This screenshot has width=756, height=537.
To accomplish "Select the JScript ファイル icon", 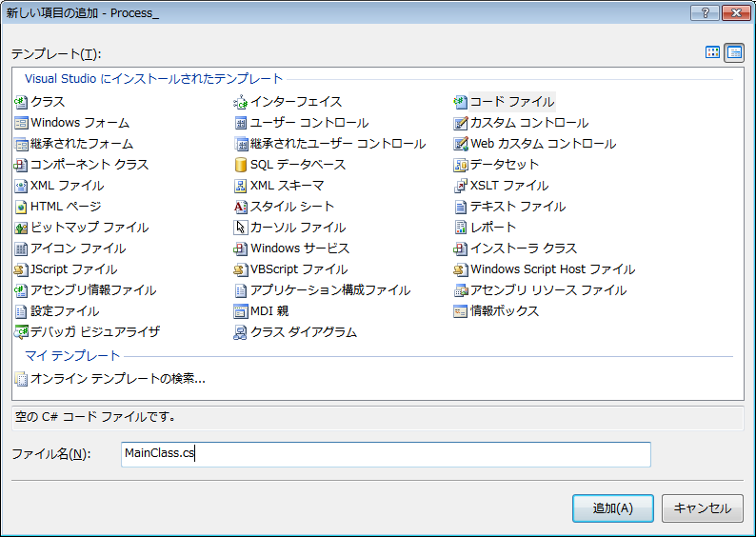I will tap(21, 269).
